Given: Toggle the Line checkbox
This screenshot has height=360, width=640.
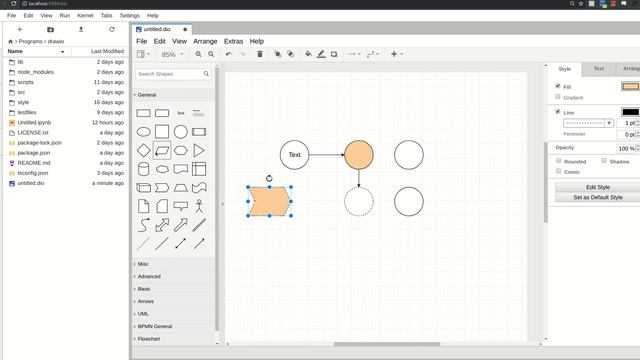Looking at the screenshot, I should [558, 111].
